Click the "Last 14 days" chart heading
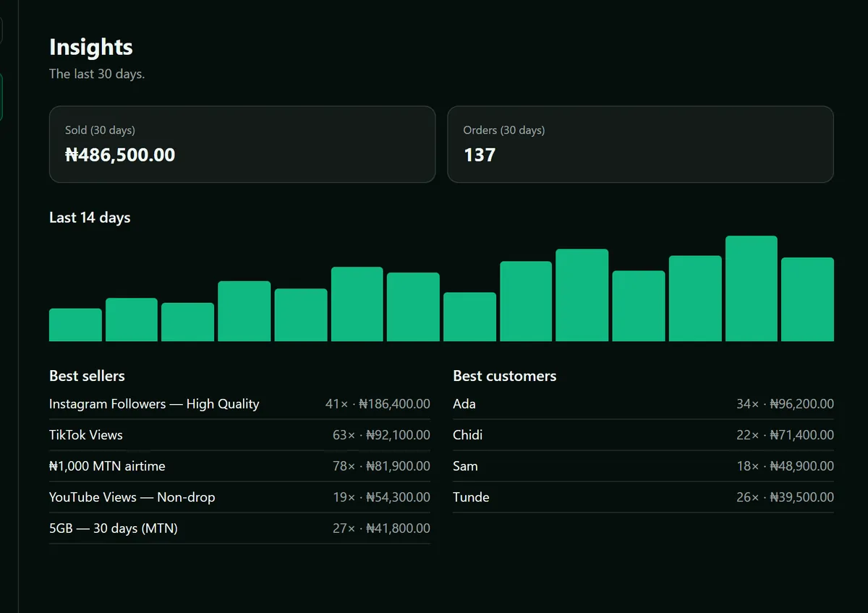Screen dimensions: 868x613 click(90, 218)
